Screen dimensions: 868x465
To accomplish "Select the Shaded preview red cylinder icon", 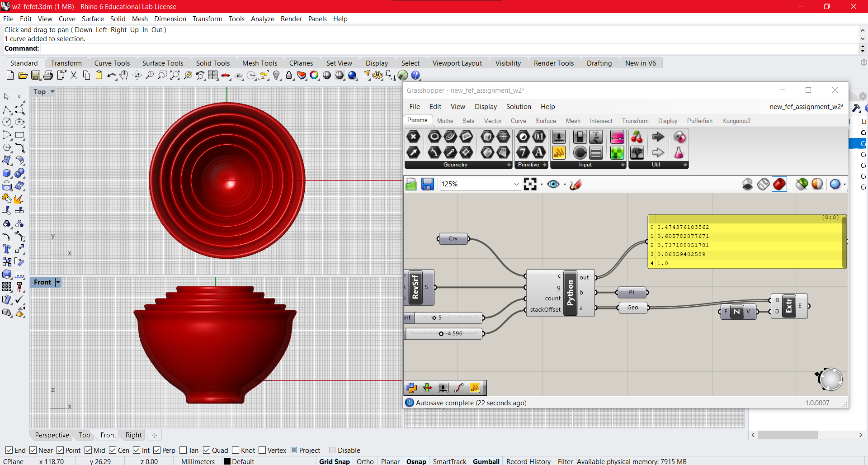I will point(779,184).
